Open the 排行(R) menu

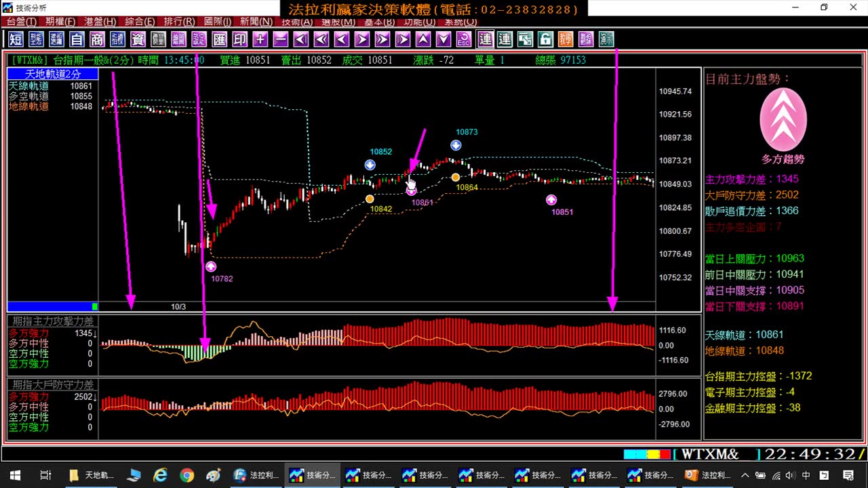click(179, 22)
